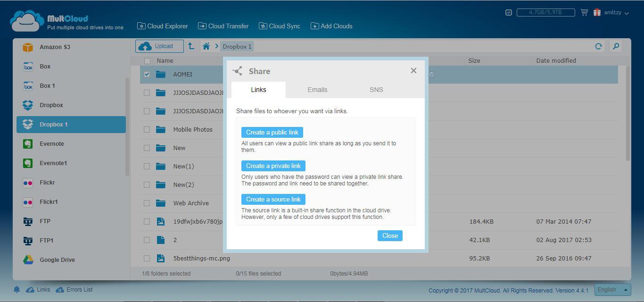The width and height of the screenshot is (644, 302).
Task: Check the New folder checkbox
Action: click(x=147, y=148)
